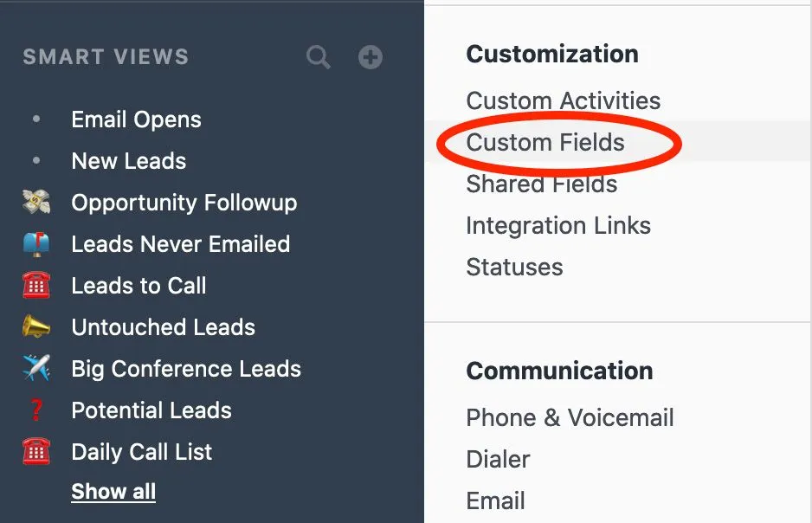Click the Smart Views search magnifier icon
The image size is (812, 523).
[x=319, y=58]
